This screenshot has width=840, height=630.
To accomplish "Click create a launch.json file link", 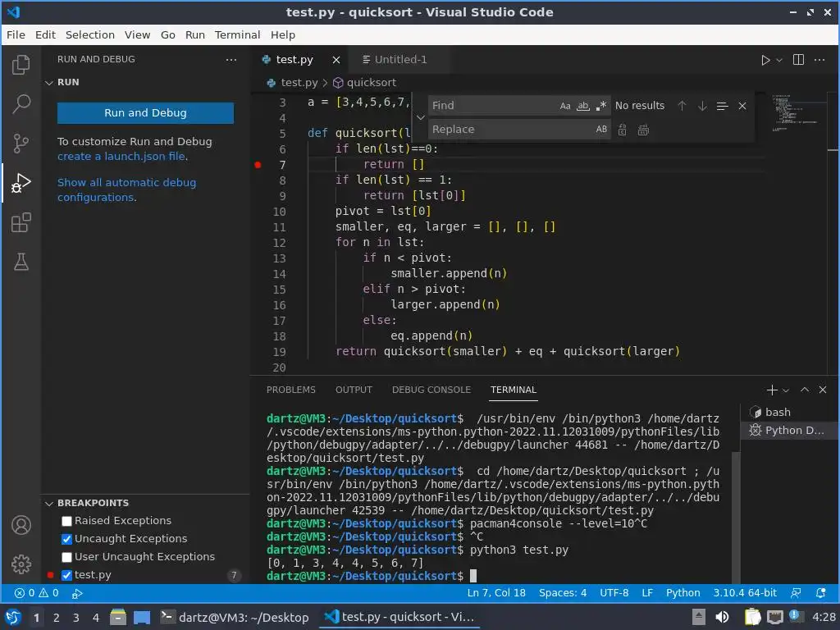I will click(x=121, y=157).
